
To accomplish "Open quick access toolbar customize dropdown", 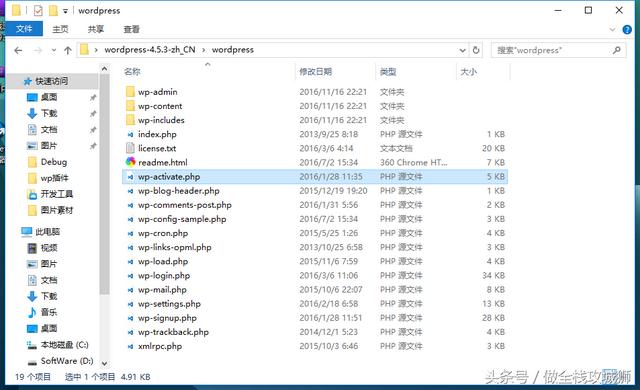I will [x=65, y=11].
